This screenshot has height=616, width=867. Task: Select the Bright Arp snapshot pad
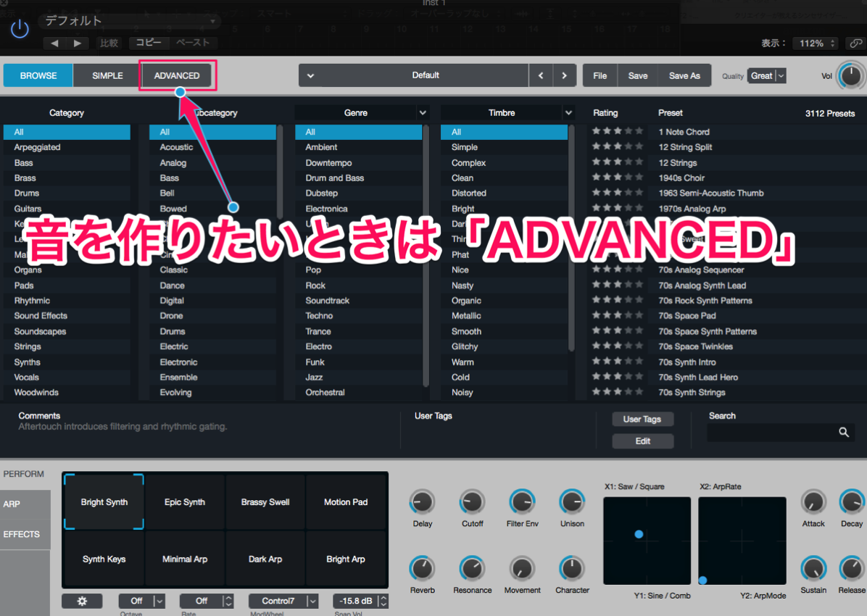(346, 559)
